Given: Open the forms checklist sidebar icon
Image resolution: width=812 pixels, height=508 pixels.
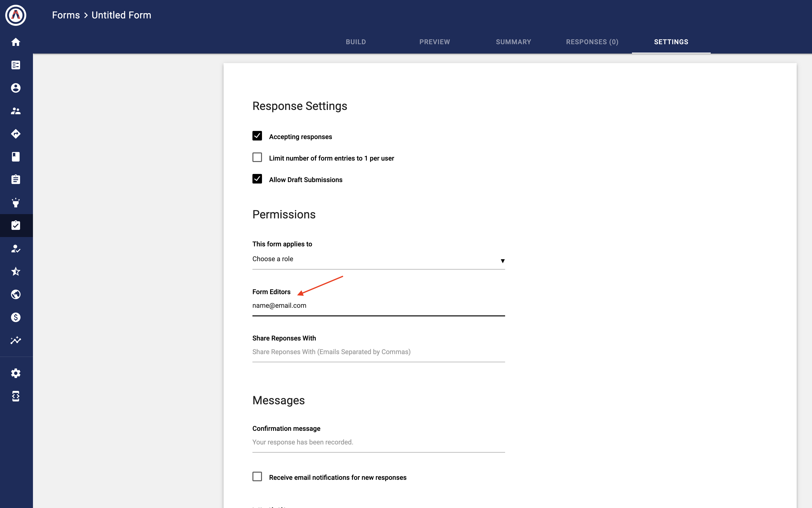Looking at the screenshot, I should click(x=16, y=225).
